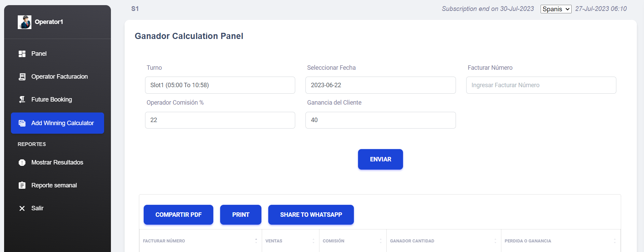Viewport: 644px width, 252px height.
Task: Open the Turno slot selector
Action: click(220, 85)
